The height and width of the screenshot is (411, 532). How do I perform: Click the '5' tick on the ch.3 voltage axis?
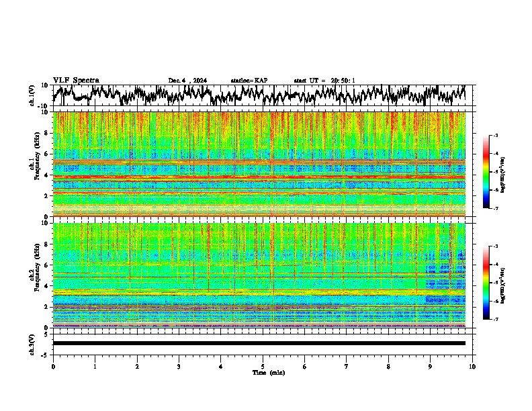[46, 334]
